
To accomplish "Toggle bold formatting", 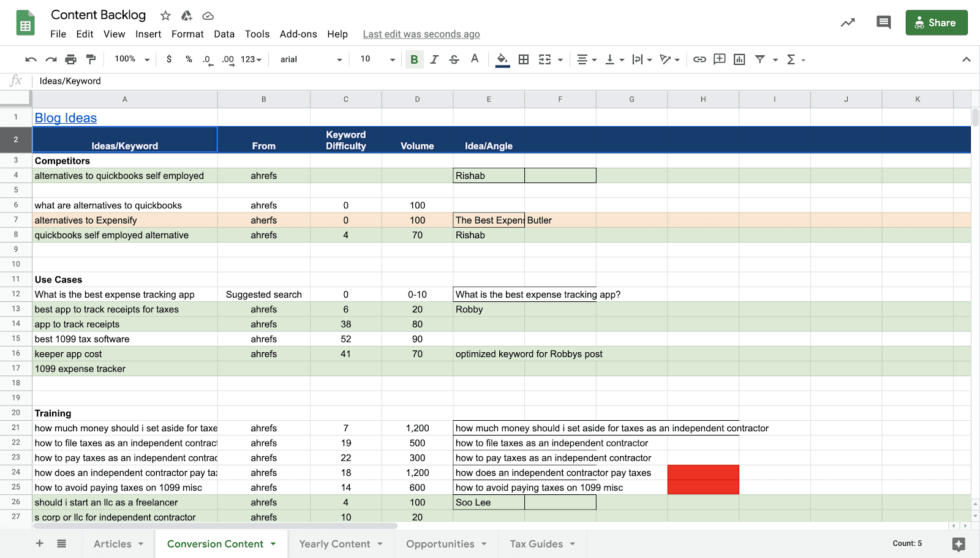I will (x=414, y=59).
